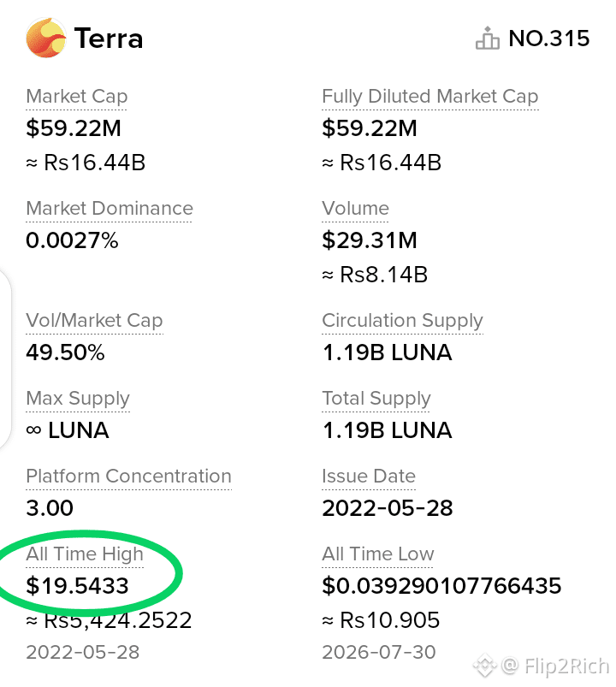
Task: Tap the @Flip2Rich watermark username
Action: [x=555, y=666]
